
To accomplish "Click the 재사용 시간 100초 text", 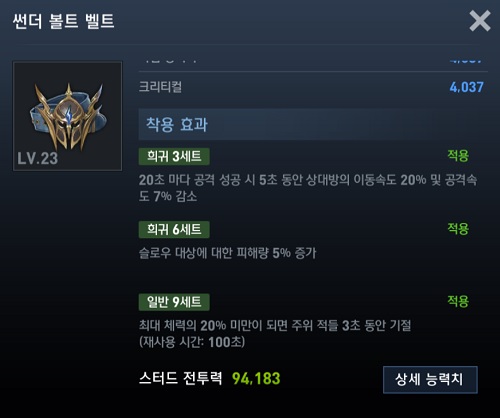I will [x=192, y=342].
